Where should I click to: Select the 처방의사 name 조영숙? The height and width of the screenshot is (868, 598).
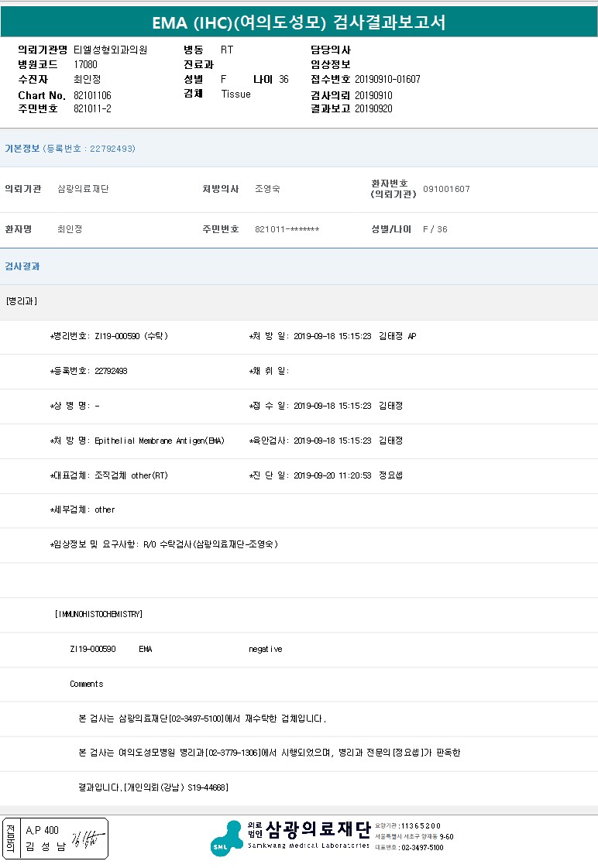pos(268,189)
